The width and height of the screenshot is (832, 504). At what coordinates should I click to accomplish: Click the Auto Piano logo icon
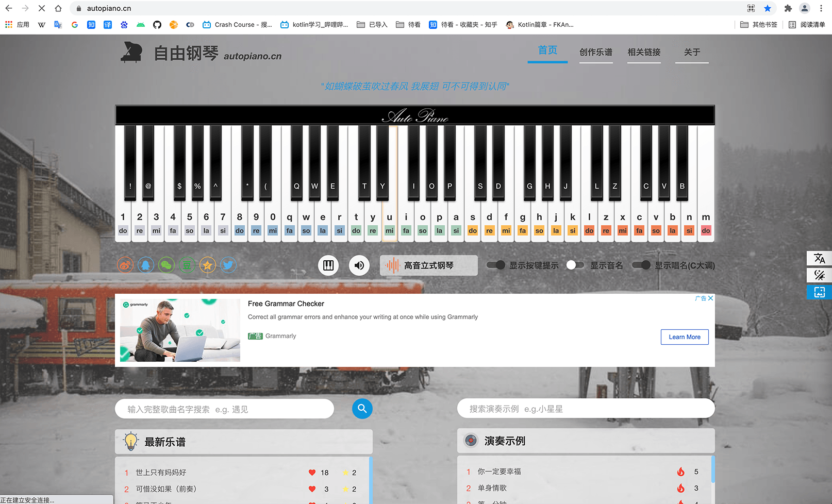131,52
